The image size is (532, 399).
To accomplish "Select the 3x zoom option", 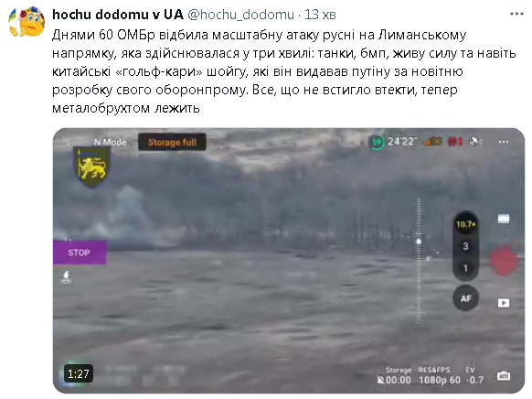I will 465,246.
